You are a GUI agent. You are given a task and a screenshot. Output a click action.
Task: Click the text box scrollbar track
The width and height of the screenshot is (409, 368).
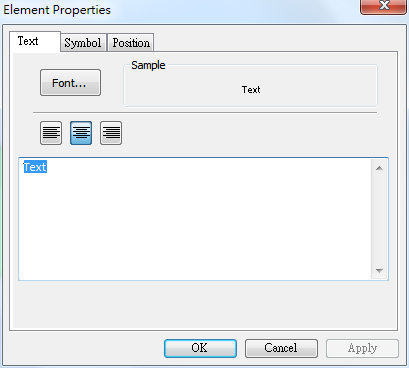click(x=379, y=219)
